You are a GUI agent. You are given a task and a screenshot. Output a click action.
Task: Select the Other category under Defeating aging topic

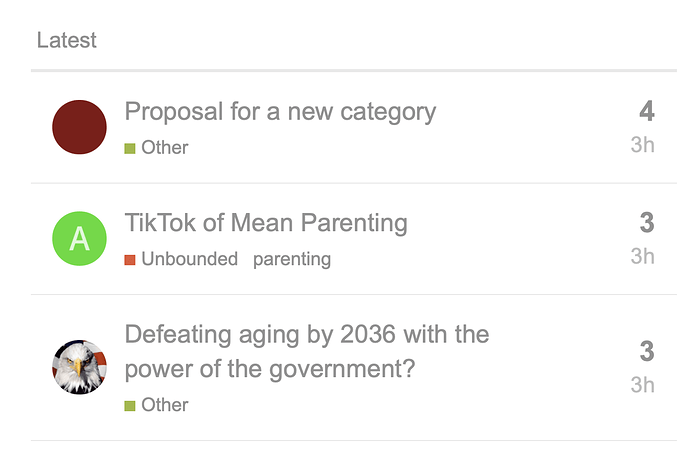pyautogui.click(x=165, y=405)
